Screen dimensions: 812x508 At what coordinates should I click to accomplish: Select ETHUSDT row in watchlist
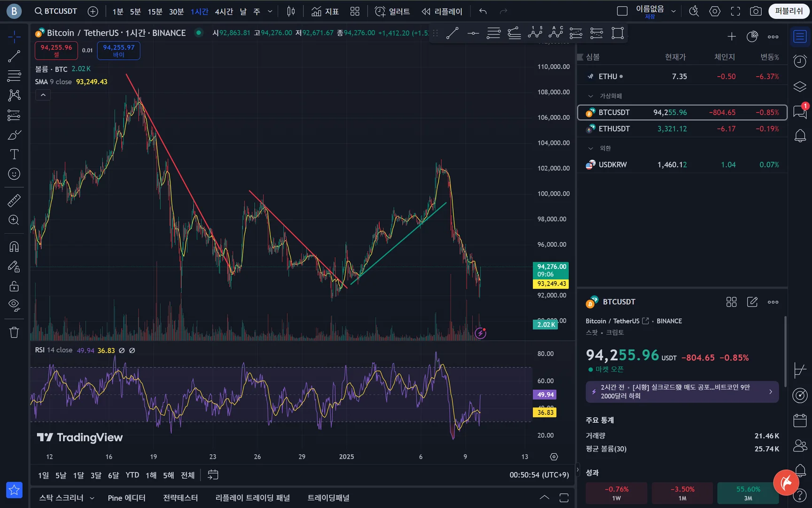point(682,129)
